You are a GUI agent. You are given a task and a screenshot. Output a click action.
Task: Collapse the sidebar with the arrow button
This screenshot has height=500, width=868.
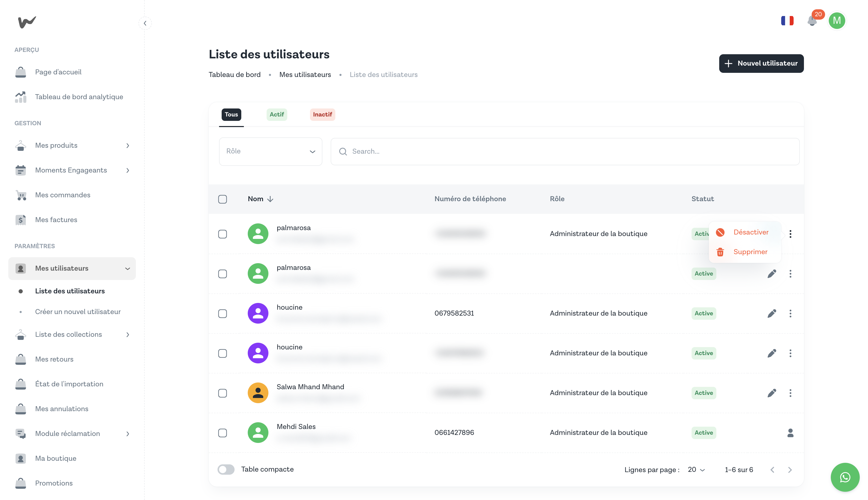click(x=145, y=23)
